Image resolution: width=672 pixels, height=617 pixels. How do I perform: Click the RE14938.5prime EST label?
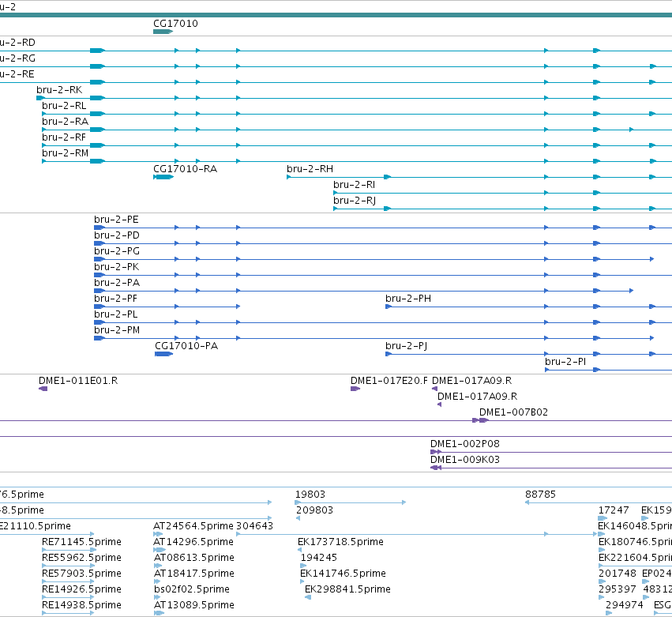pos(81,605)
